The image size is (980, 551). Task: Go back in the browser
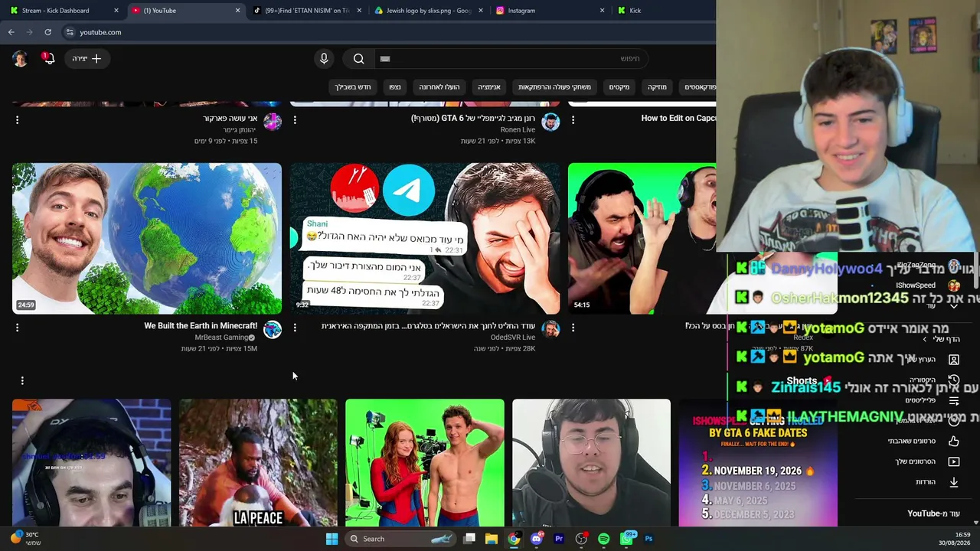(11, 32)
